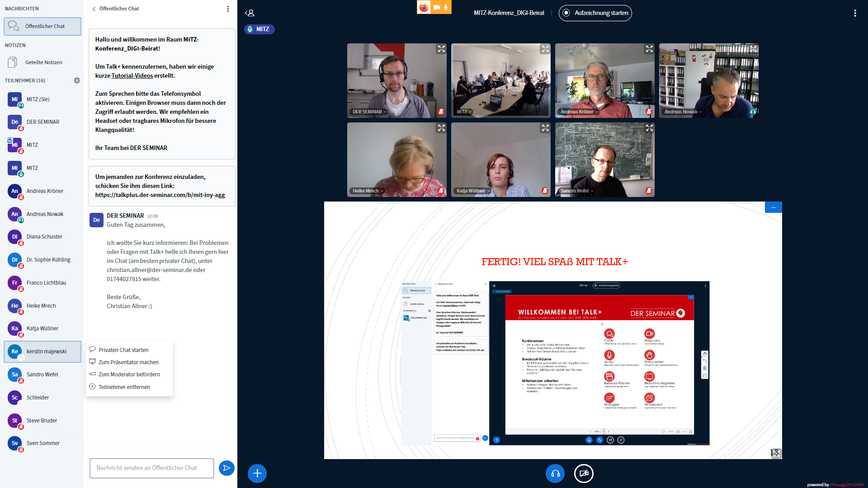Fullscreen Katja Wüllner webcam
Screen dimensions: 868x488
tap(545, 128)
